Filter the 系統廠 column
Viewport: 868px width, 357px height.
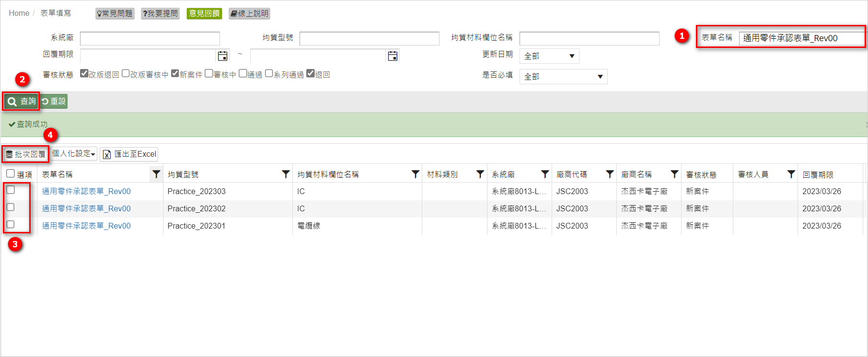pos(545,174)
